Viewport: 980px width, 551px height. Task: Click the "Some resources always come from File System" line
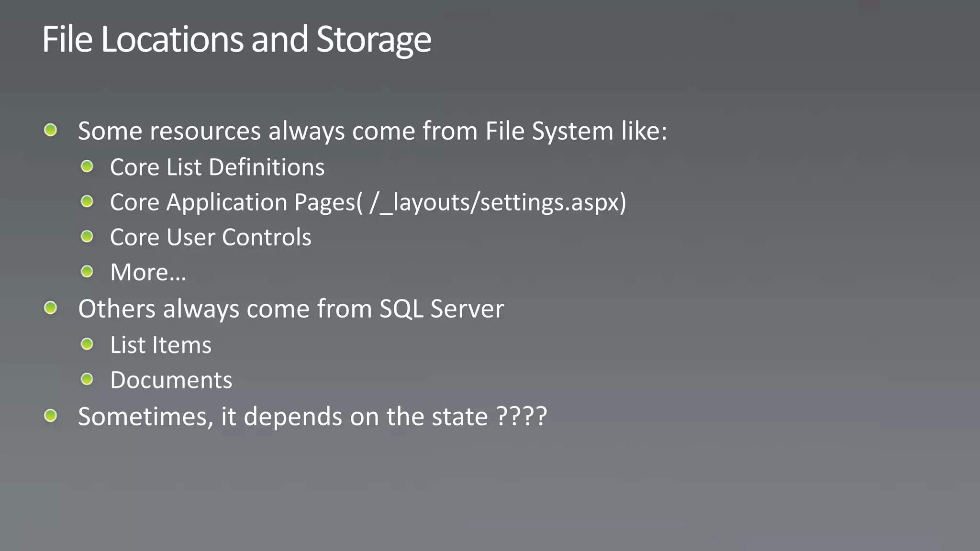372,131
